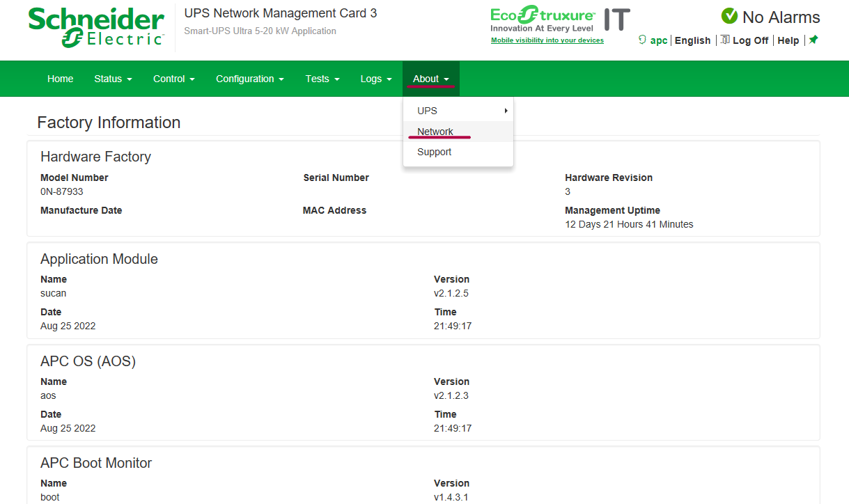Expand the Logs dropdown menu
The image size is (849, 504).
click(x=376, y=79)
